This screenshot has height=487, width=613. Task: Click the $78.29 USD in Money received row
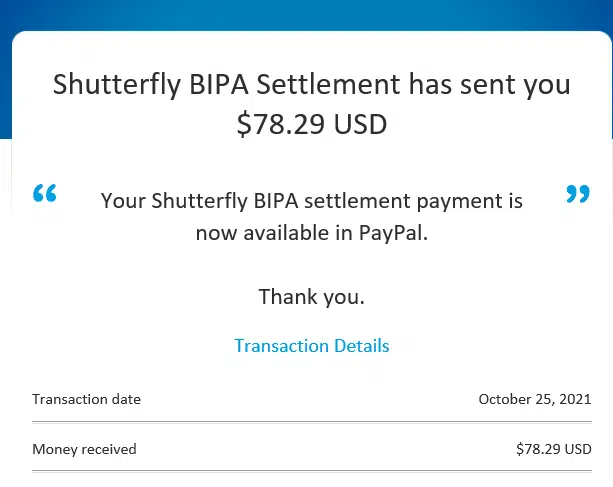pyautogui.click(x=554, y=449)
